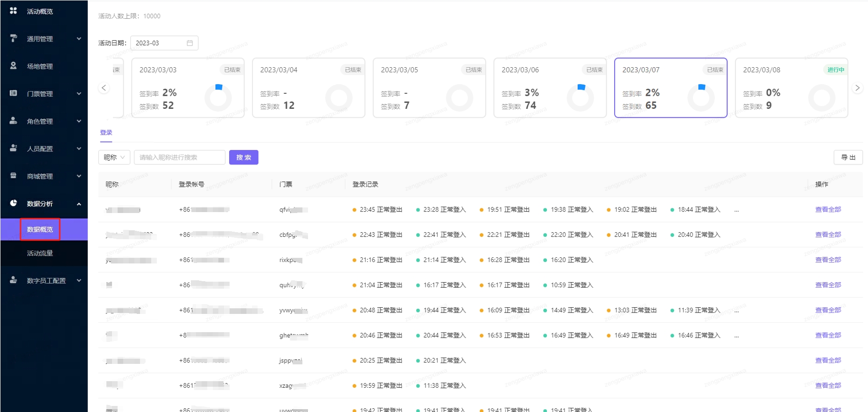Click 查看全部 for the 21:04 登出 row
The height and width of the screenshot is (412, 868).
pyautogui.click(x=828, y=285)
